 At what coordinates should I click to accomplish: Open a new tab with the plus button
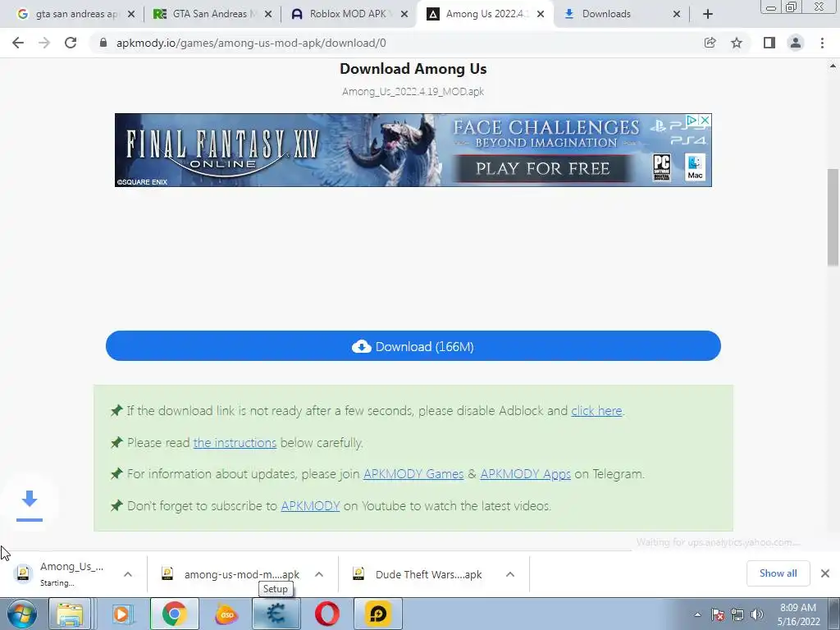click(708, 14)
